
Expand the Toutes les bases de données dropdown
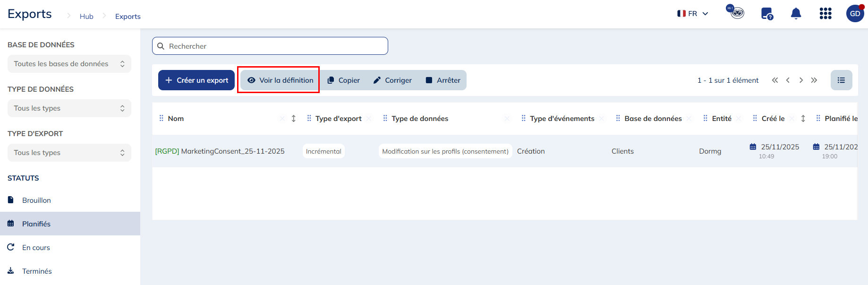pos(69,64)
